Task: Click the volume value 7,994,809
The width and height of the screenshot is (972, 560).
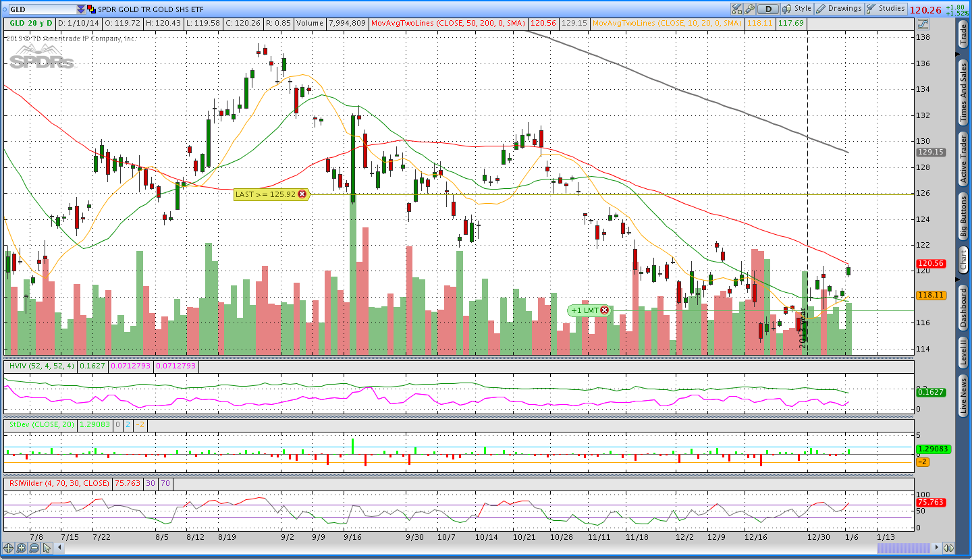Action: (348, 23)
